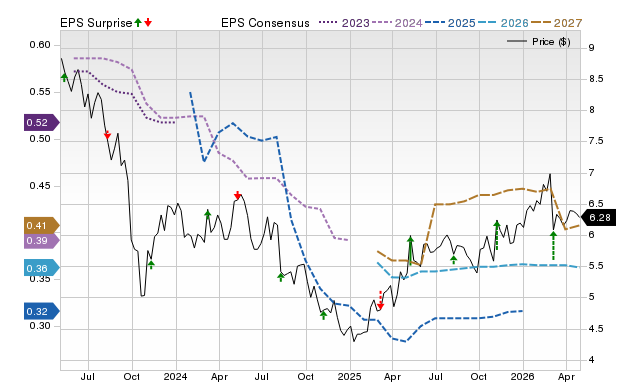This screenshot has width=640, height=382.
Task: Click the EPS Surprise legend label
Action: pyautogui.click(x=96, y=23)
